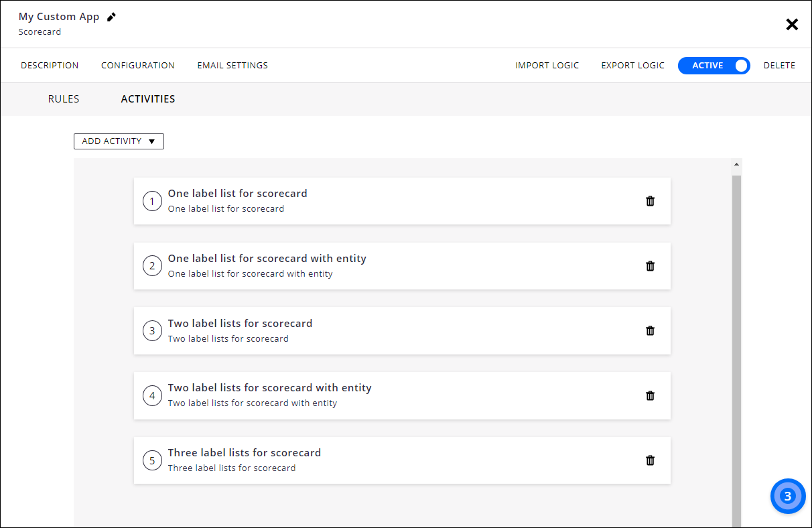The height and width of the screenshot is (528, 812).
Task: Click the DELETE button for the app
Action: [779, 66]
